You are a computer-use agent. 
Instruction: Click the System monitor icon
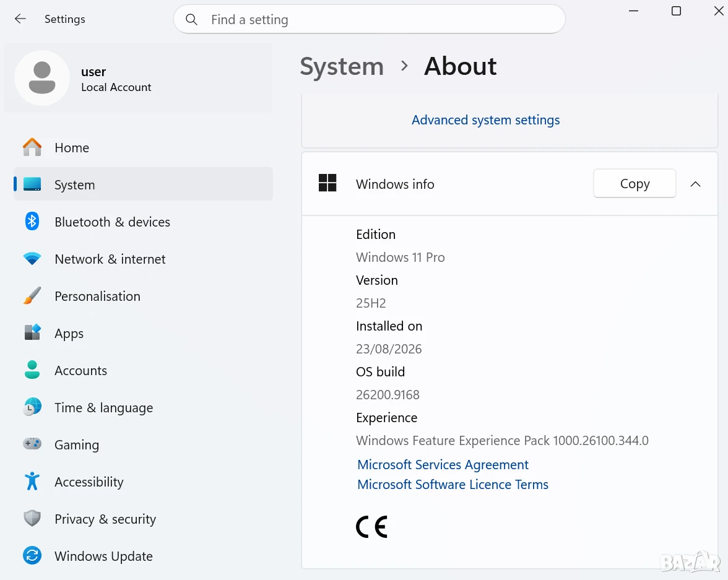32,184
